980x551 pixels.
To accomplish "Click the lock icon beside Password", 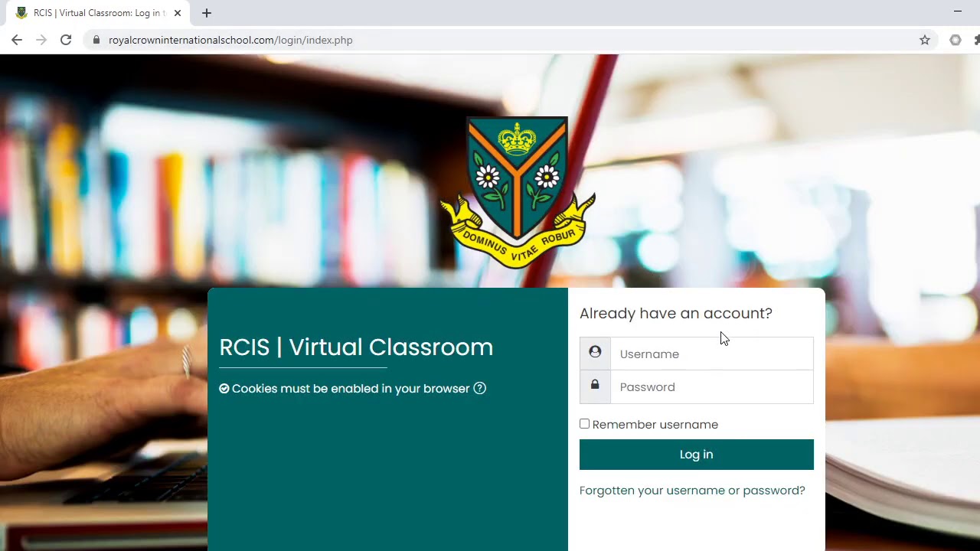I will [595, 386].
